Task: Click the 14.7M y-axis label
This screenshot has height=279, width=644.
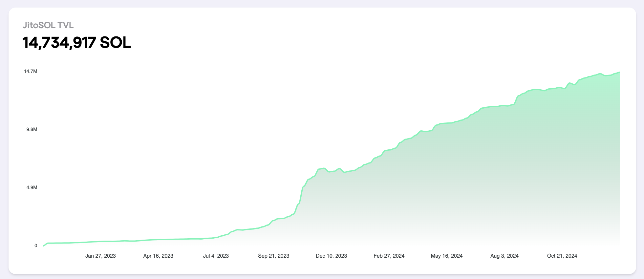Action: coord(31,71)
